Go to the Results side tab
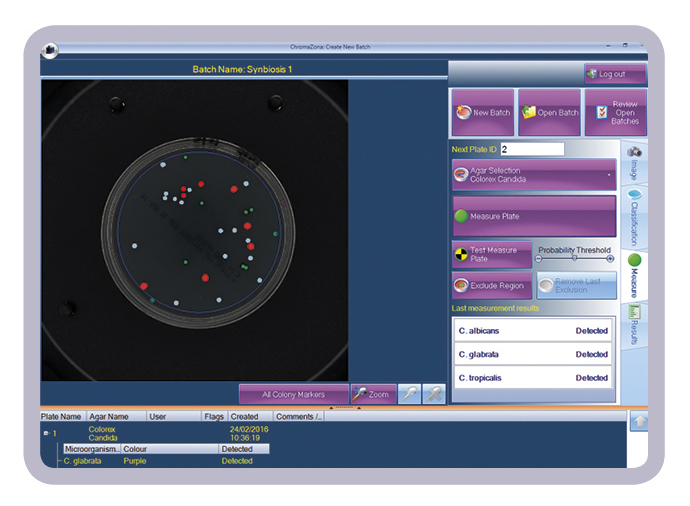Screen dimensions: 690x506 [x=634, y=326]
